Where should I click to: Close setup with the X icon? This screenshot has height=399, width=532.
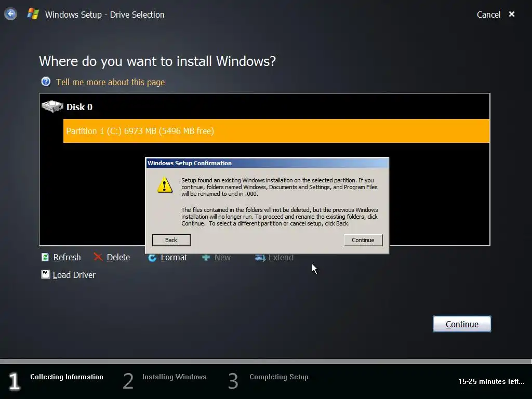point(512,14)
